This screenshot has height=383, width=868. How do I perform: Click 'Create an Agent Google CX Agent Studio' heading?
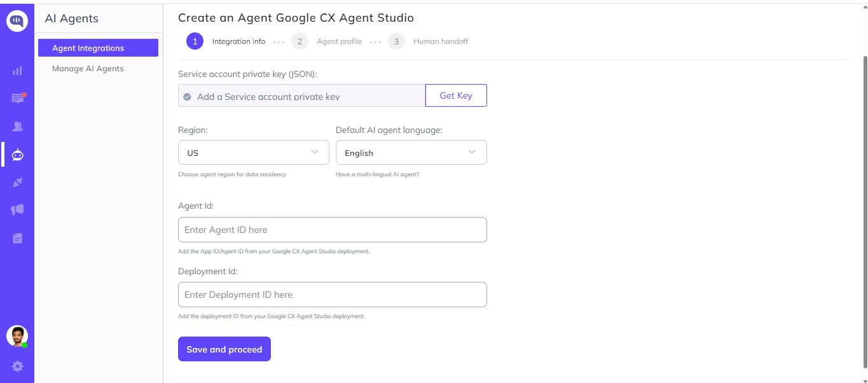296,18
